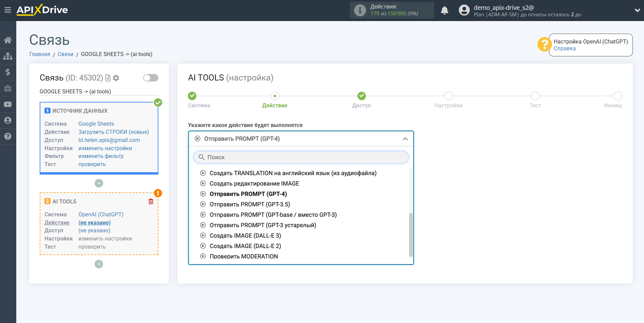Image resolution: width=644 pixels, height=323 pixels.
Task: Select Создать IMAGE (DALL-E 2) option
Action: [245, 246]
